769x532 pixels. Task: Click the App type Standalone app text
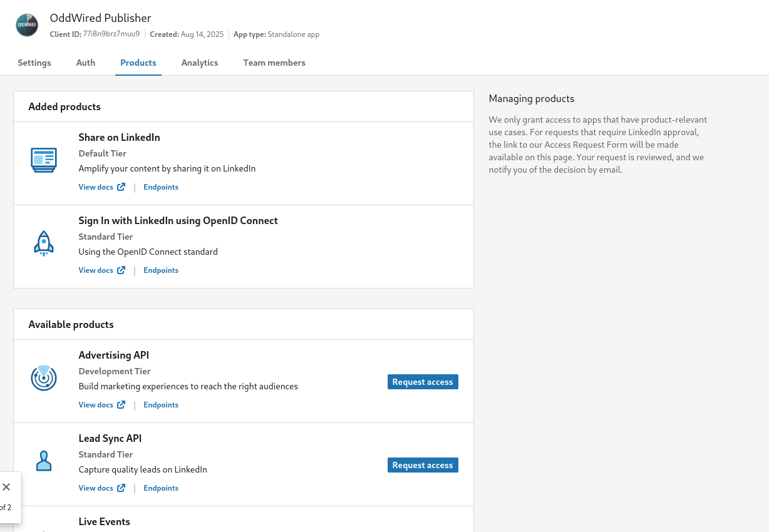tap(276, 34)
